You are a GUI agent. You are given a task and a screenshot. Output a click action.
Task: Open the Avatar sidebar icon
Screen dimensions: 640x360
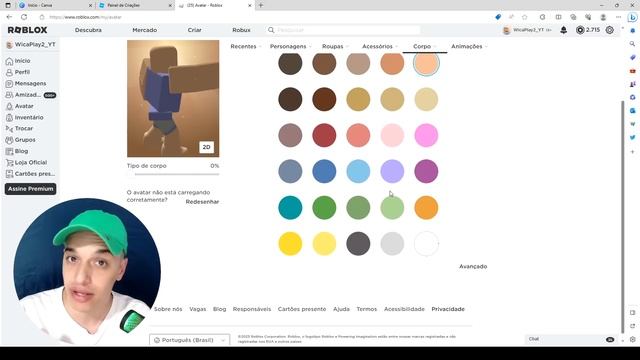[9, 106]
